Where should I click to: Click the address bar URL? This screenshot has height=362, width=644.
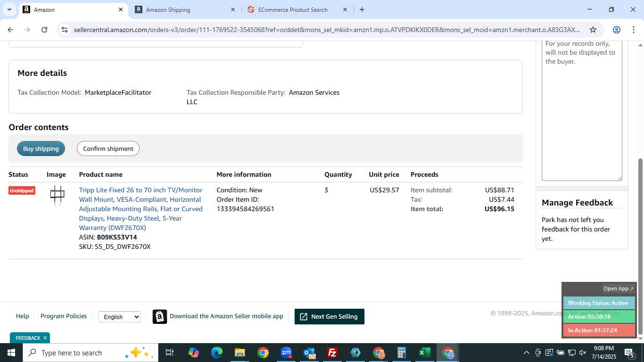pyautogui.click(x=327, y=30)
